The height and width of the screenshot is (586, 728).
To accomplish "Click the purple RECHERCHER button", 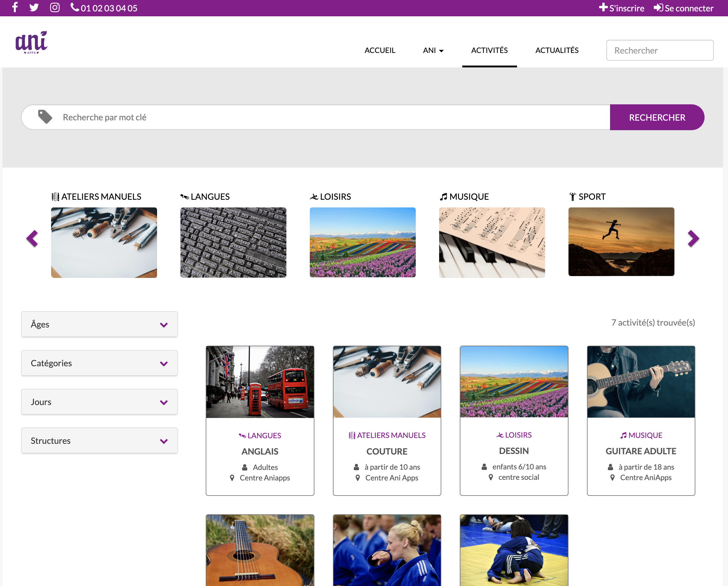I will (657, 117).
